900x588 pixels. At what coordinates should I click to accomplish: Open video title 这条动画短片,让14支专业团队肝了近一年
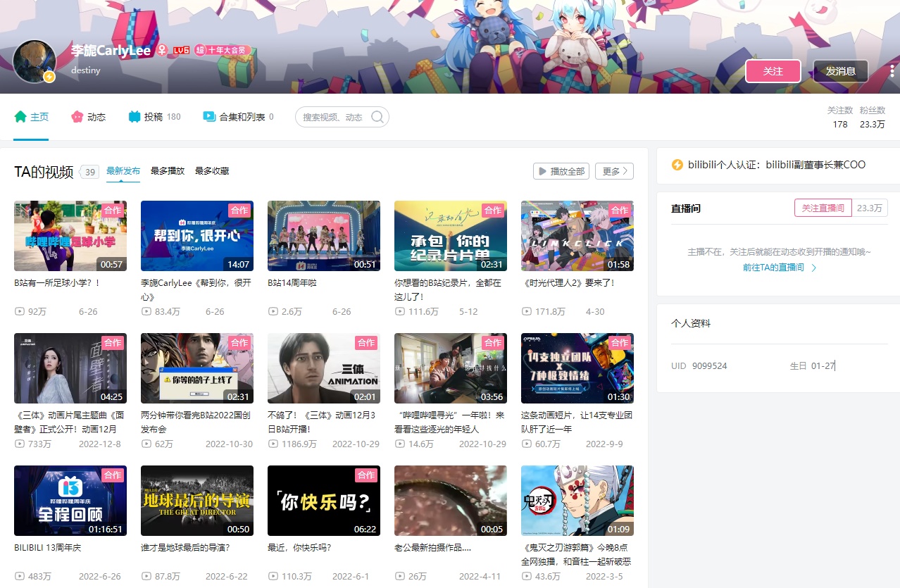click(577, 422)
